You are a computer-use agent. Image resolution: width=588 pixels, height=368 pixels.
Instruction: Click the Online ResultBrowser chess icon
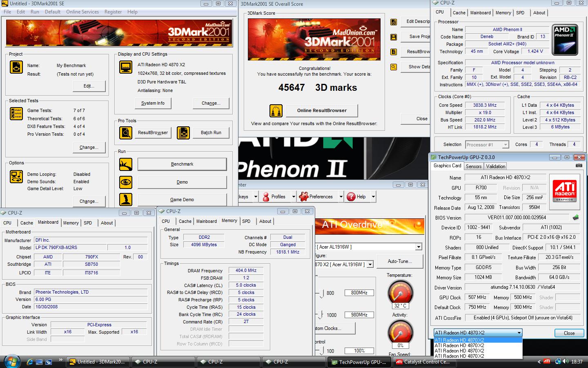pos(276,110)
